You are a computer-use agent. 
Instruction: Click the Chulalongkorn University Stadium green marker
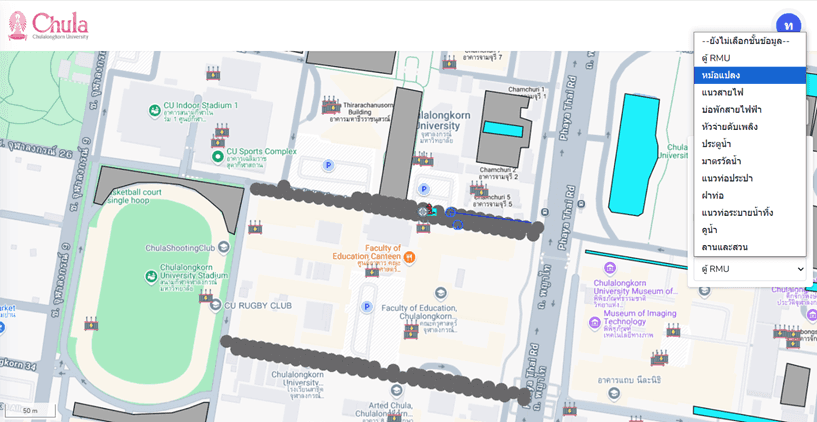pos(151,275)
